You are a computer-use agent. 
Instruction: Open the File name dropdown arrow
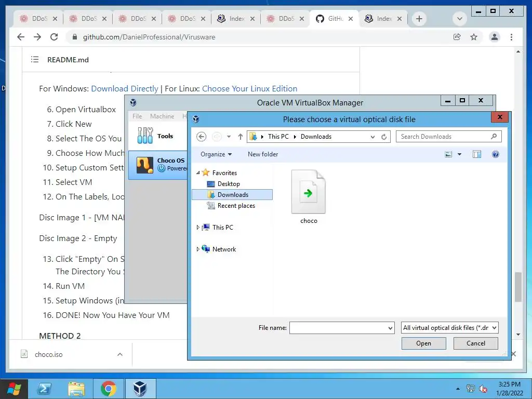click(x=390, y=328)
